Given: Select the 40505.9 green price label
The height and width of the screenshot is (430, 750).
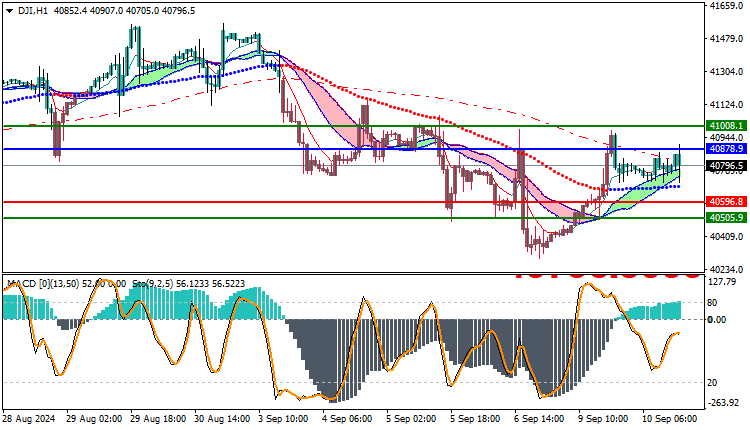Looking at the screenshot, I should (x=727, y=218).
